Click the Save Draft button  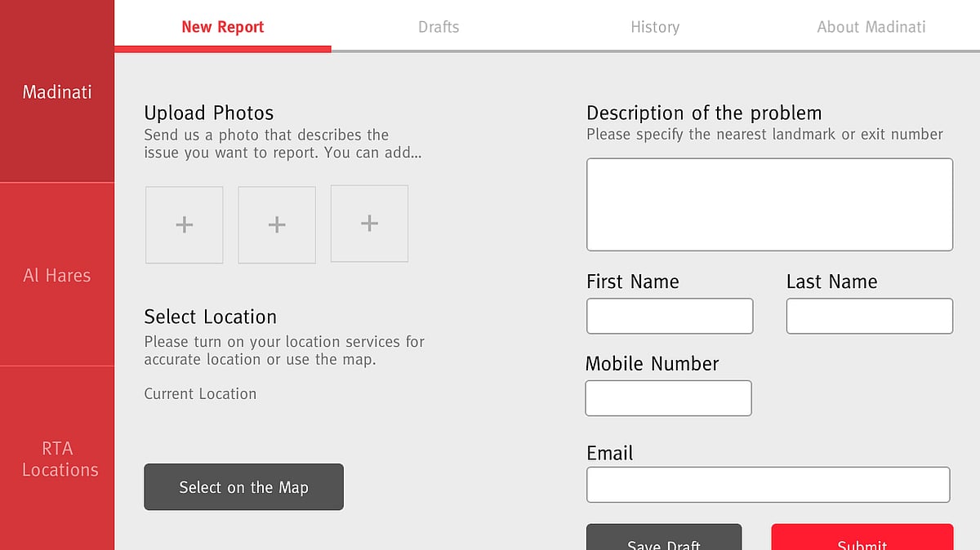[x=664, y=537]
